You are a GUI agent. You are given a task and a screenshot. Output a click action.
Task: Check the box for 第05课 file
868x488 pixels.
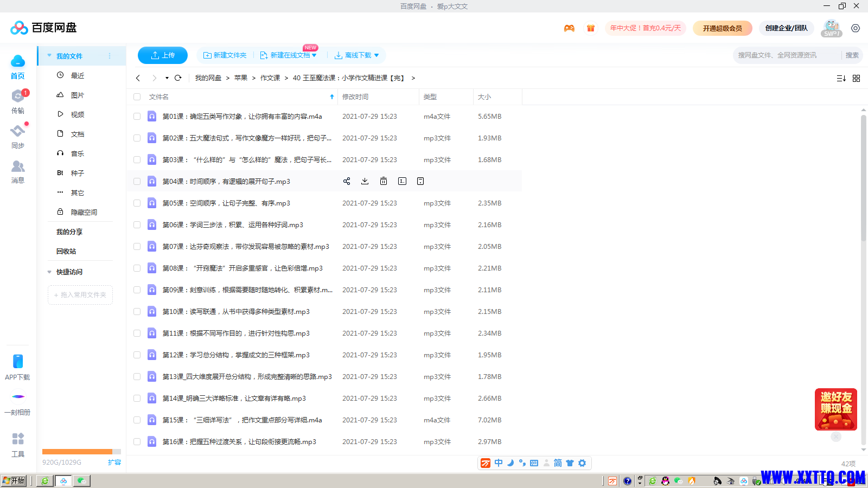137,203
